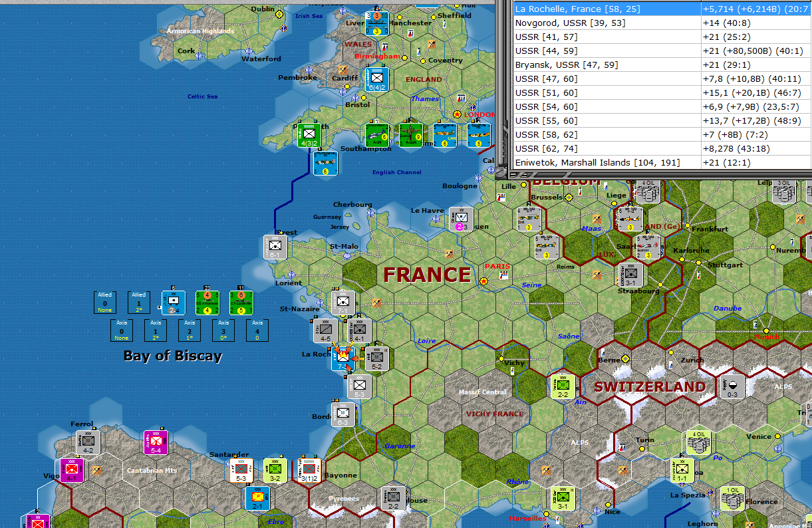Select the Louisville cruiser counter in Bay of Biscay

[x=241, y=303]
